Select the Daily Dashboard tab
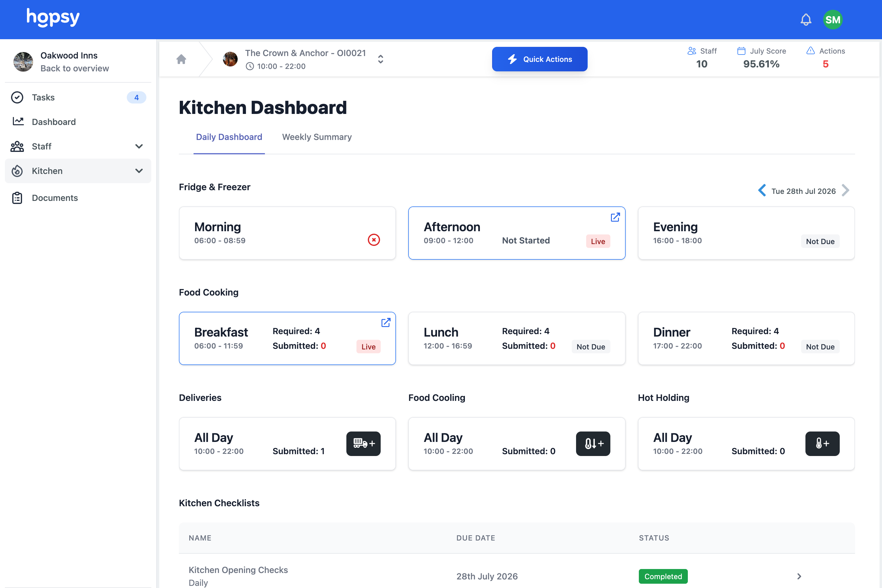 229,137
